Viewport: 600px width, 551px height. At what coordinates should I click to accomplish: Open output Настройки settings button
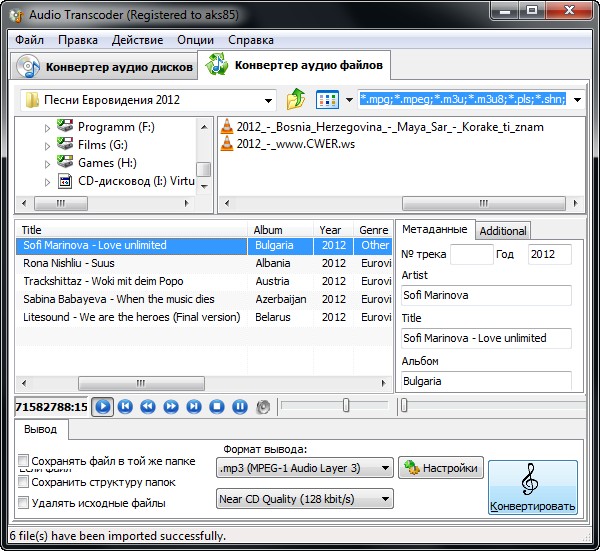coord(441,467)
